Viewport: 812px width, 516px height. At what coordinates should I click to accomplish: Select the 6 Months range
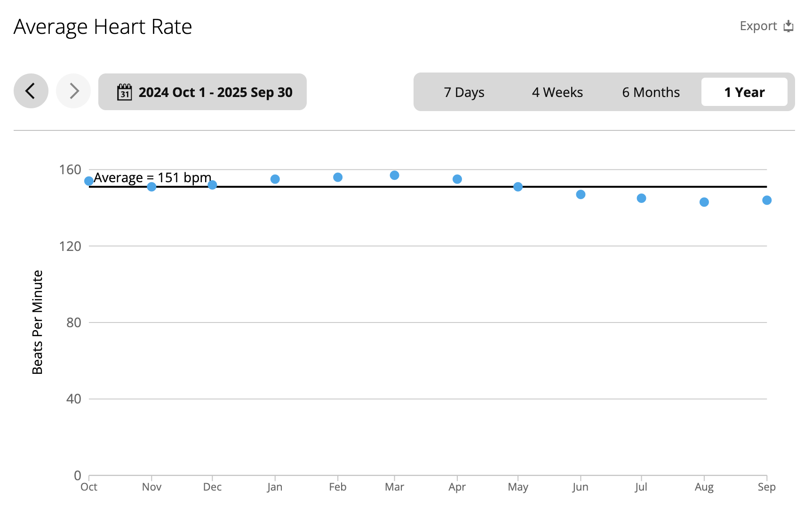pyautogui.click(x=651, y=92)
